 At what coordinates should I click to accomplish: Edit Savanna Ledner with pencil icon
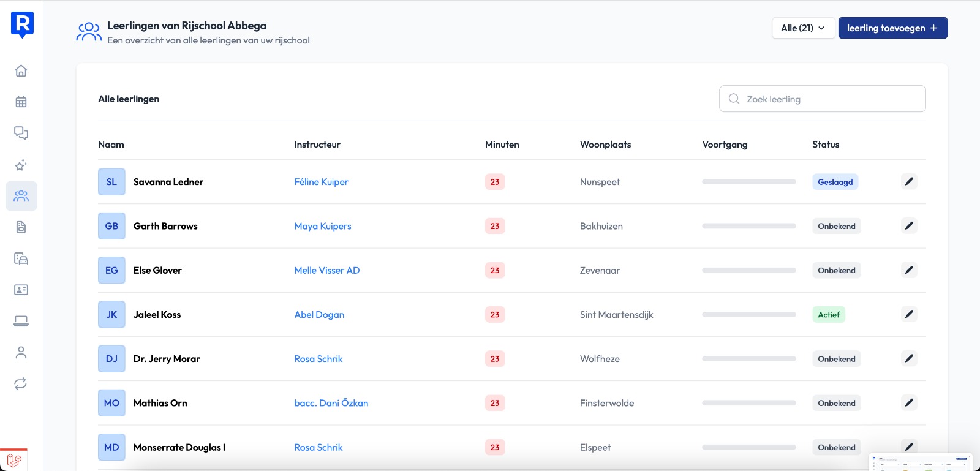[x=909, y=181]
